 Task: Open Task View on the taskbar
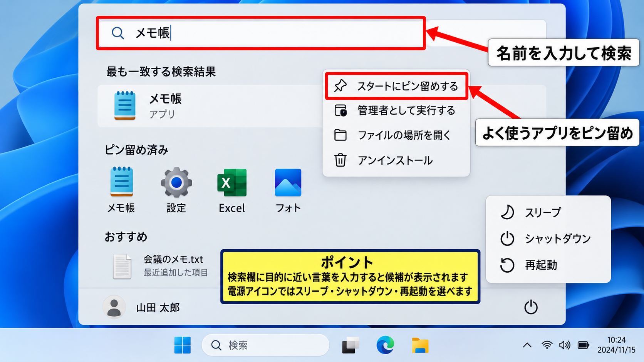[x=351, y=345]
